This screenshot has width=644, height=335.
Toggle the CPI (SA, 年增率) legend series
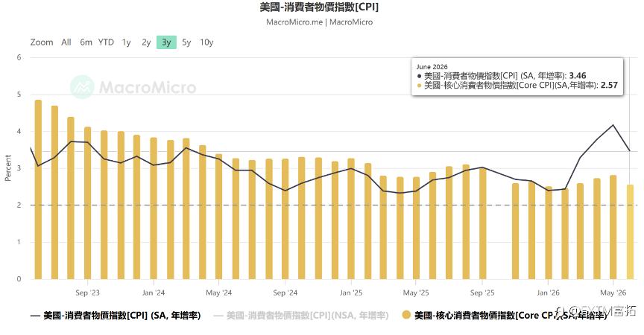coord(116,316)
